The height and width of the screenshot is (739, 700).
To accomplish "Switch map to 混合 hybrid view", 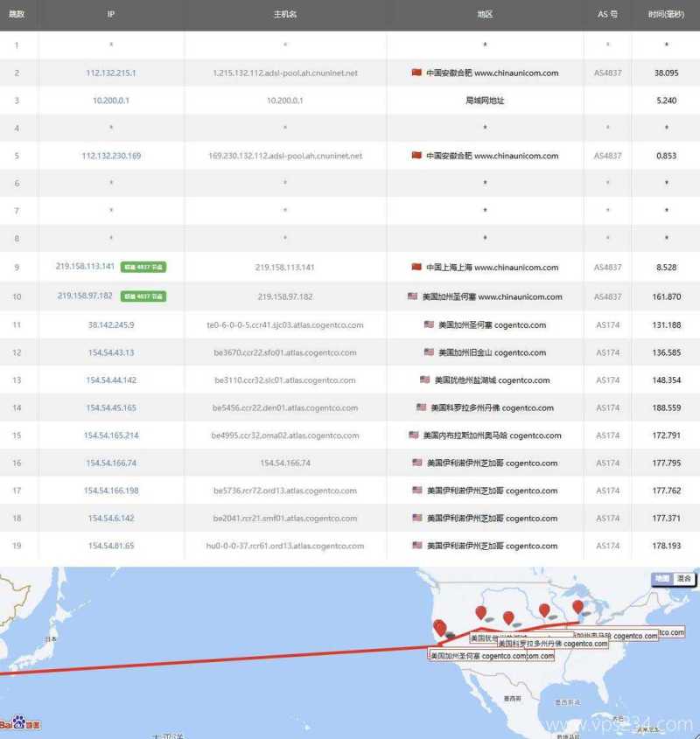I will (684, 579).
